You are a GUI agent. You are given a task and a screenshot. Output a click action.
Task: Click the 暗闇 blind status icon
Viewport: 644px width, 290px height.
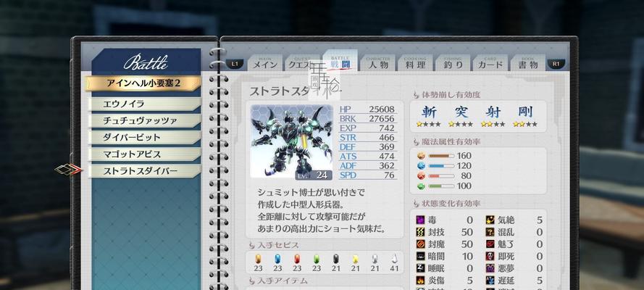(419, 257)
